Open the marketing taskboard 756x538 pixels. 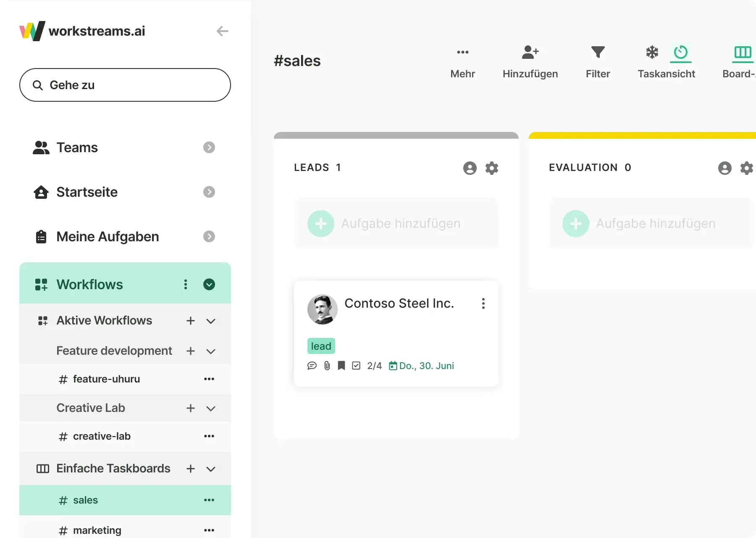97,530
